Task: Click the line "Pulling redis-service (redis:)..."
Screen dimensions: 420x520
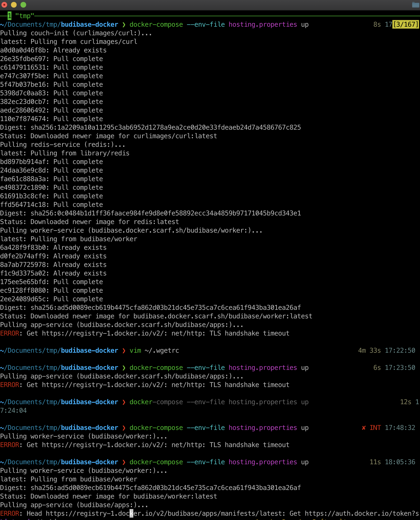Action: 63,145
